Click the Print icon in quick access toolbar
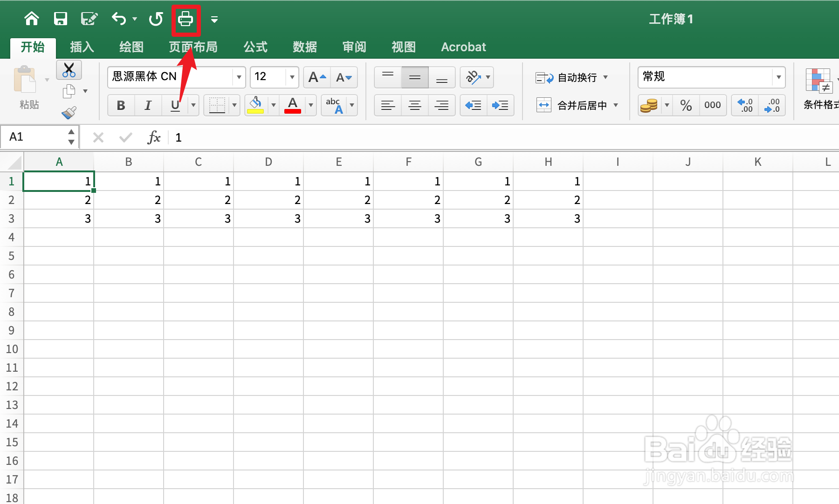This screenshot has height=504, width=839. pyautogui.click(x=186, y=19)
